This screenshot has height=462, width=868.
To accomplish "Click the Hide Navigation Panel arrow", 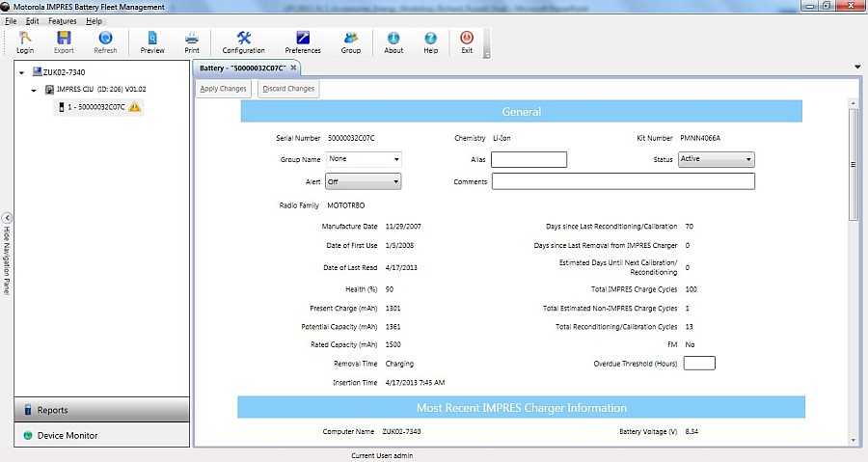I will tap(7, 217).
